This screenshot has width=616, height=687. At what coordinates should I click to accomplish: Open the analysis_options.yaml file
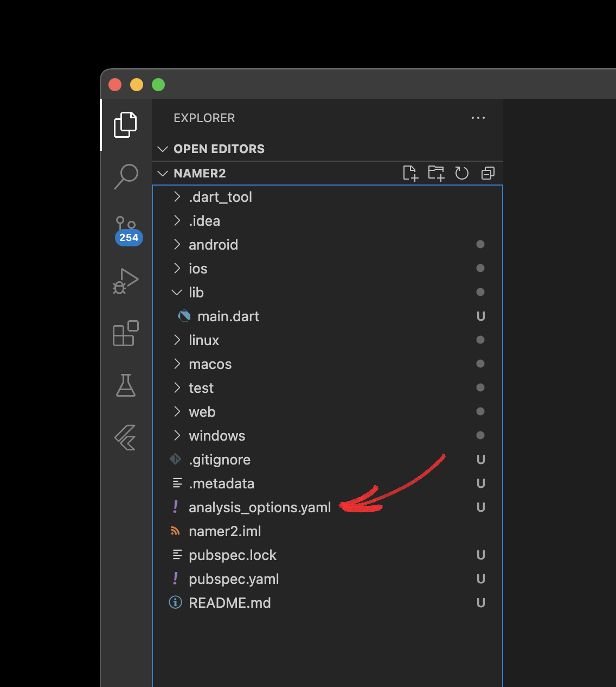260,507
